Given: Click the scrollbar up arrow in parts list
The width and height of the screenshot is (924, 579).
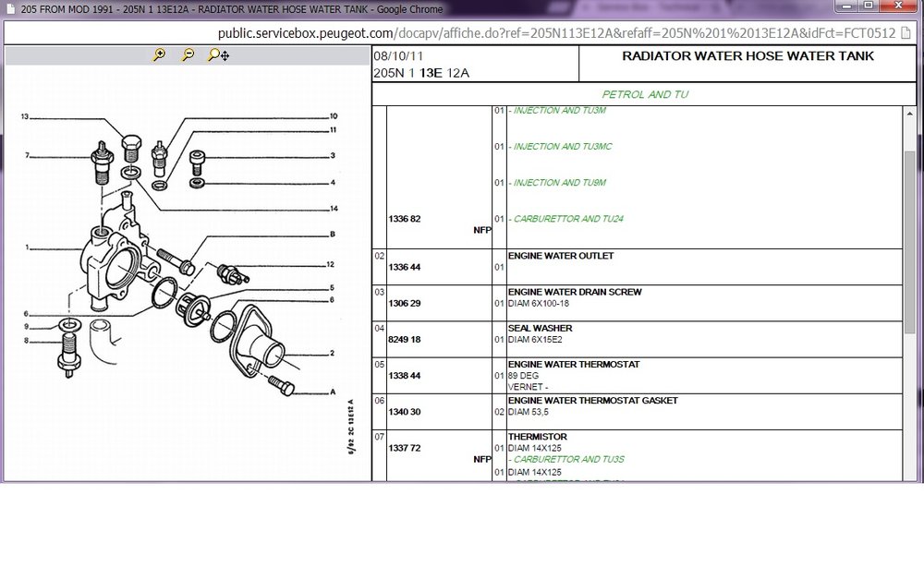Looking at the screenshot, I should pos(909,113).
